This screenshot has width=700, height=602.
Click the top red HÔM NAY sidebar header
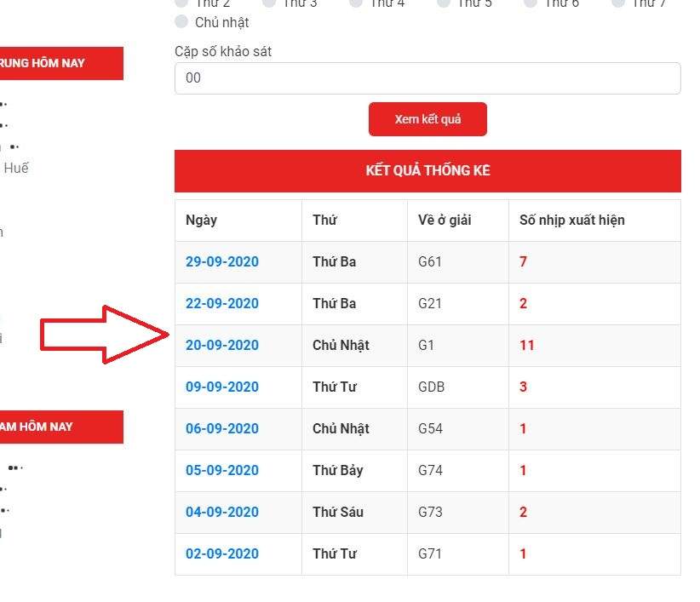click(x=60, y=64)
